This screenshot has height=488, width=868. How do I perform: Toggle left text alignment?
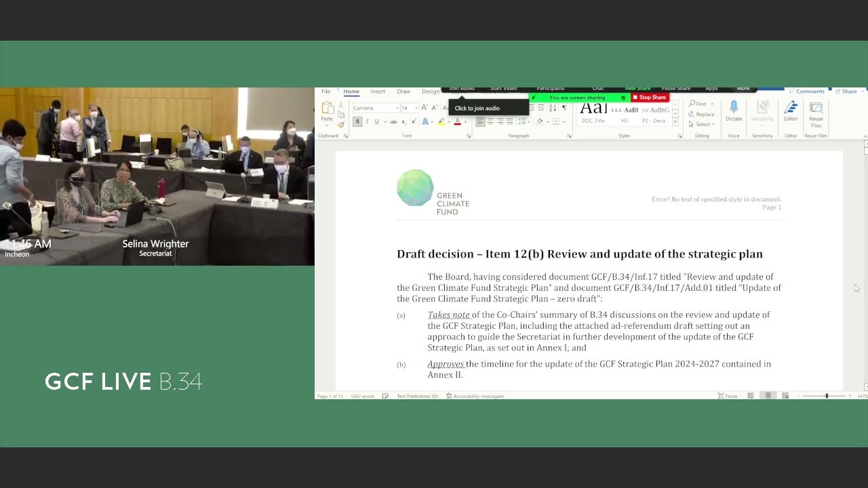tap(480, 122)
